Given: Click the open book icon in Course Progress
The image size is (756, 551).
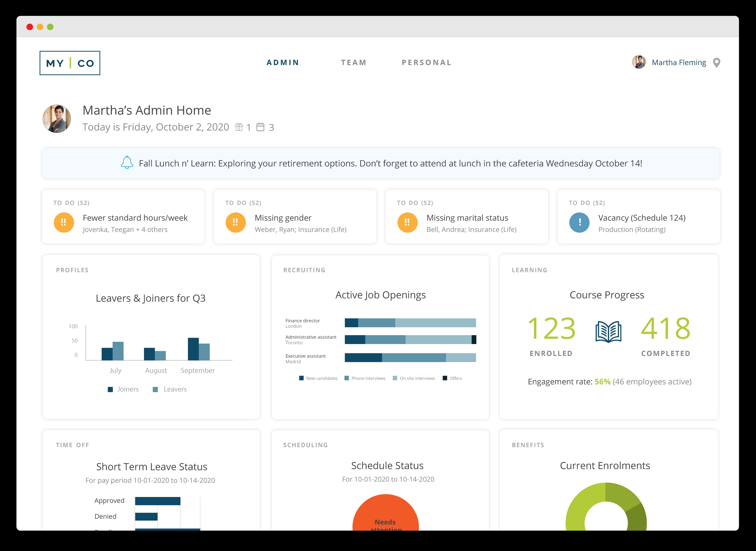Looking at the screenshot, I should click(608, 332).
